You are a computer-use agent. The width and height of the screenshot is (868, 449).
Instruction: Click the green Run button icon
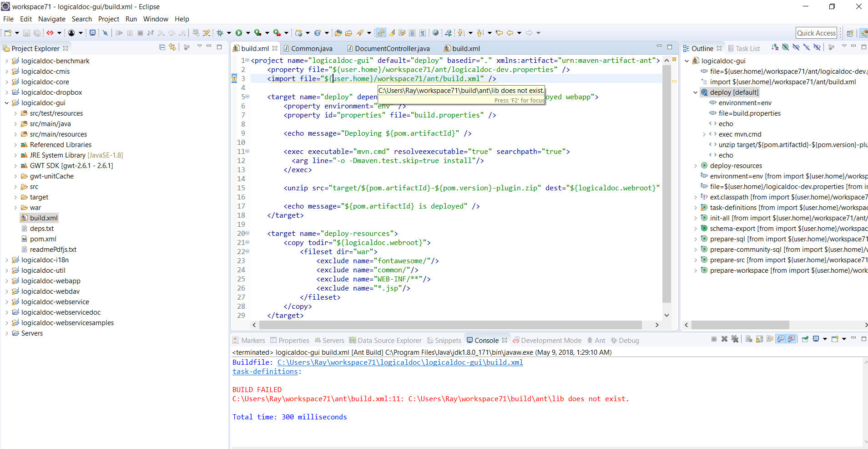click(239, 33)
